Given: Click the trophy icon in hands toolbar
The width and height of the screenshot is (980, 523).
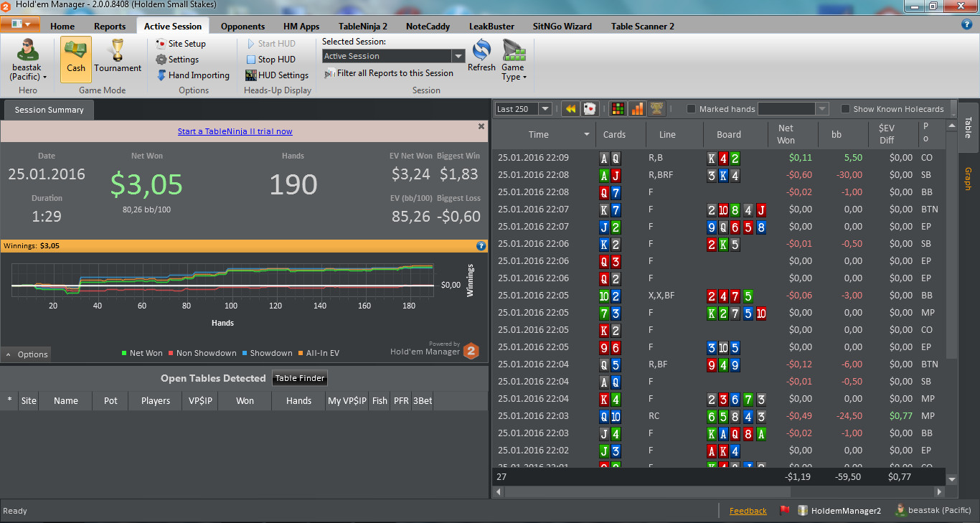Looking at the screenshot, I should tap(656, 109).
